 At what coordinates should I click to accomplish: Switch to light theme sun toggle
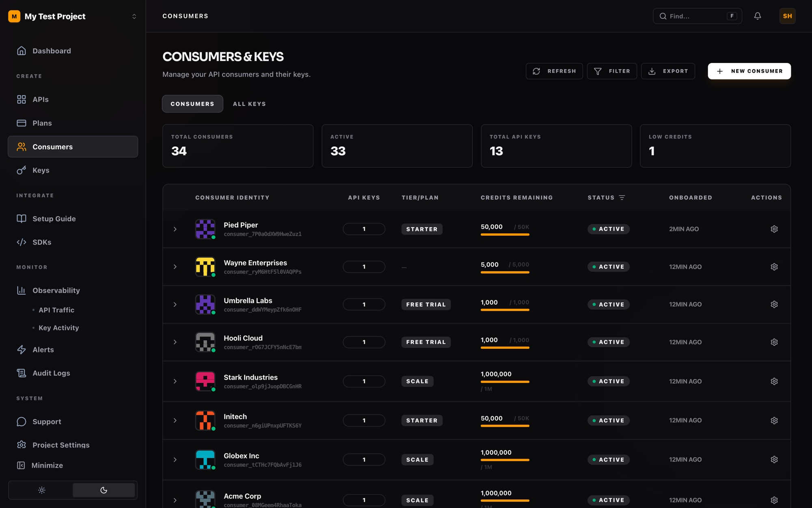[x=41, y=490]
